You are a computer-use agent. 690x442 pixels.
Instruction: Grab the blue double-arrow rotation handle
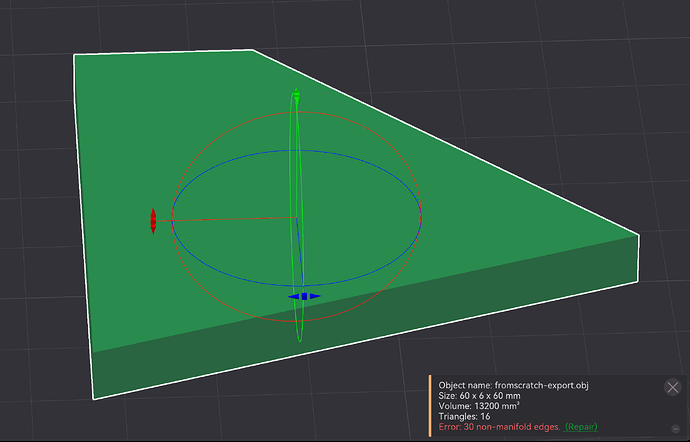pos(304,296)
